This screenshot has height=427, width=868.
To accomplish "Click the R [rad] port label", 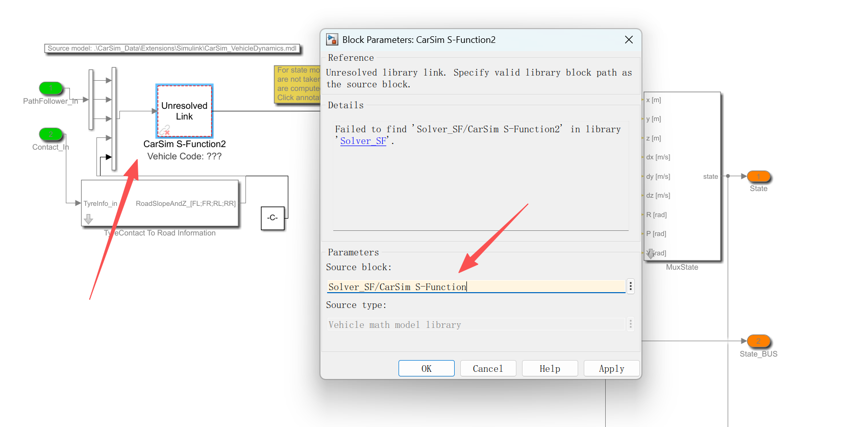I will 656,215.
